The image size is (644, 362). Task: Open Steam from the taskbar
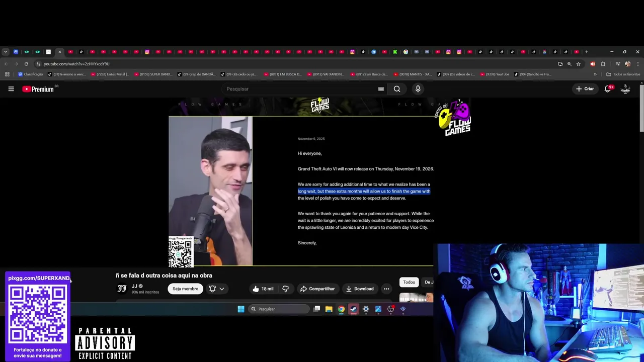point(353,309)
